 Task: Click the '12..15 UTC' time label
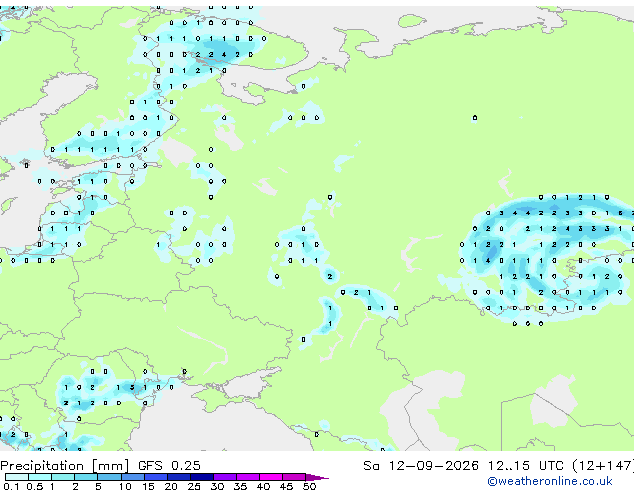(526, 466)
